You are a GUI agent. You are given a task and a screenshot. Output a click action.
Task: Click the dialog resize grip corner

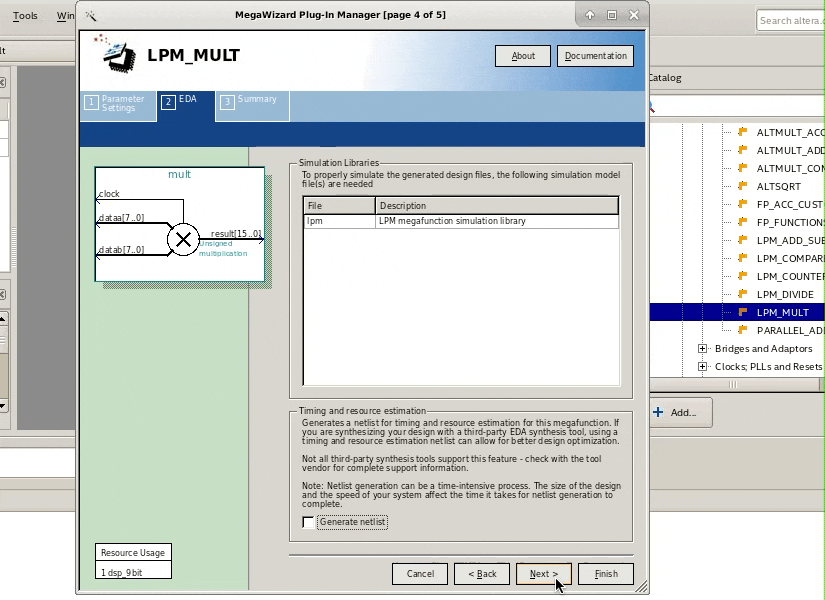click(641, 587)
